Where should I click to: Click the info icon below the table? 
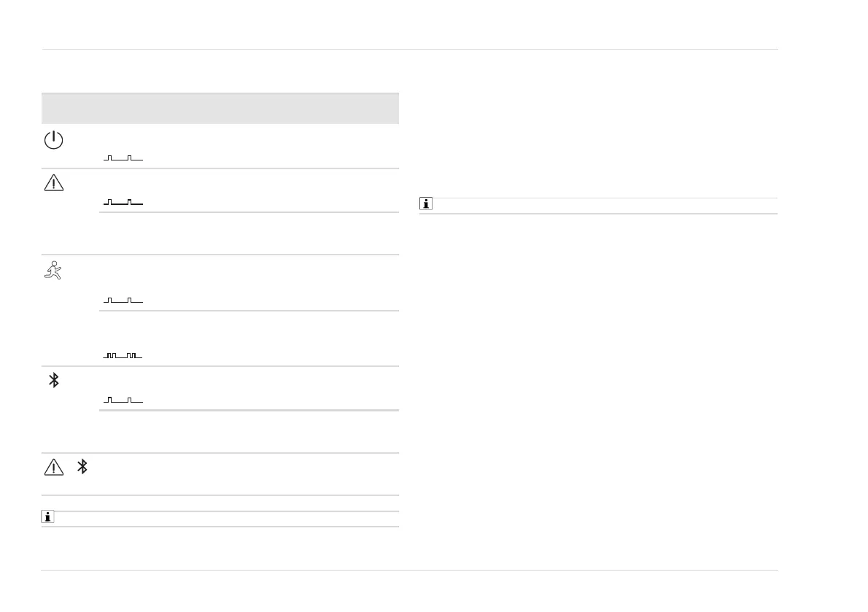pyautogui.click(x=47, y=519)
